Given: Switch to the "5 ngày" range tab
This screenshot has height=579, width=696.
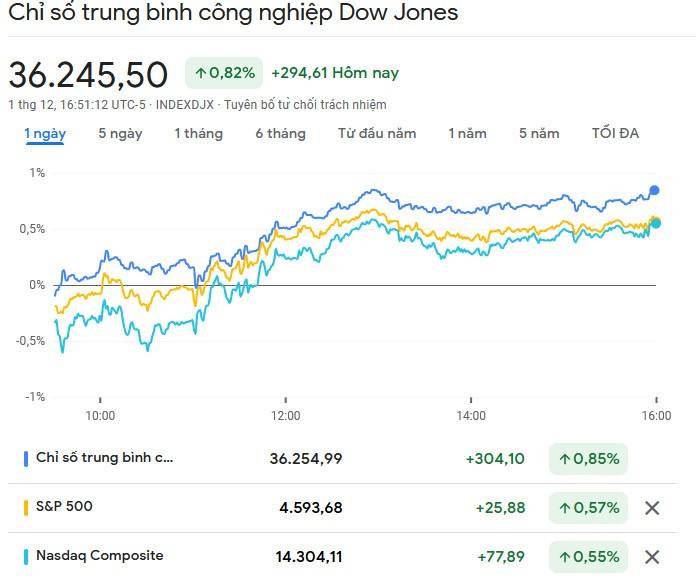Looking at the screenshot, I should [120, 134].
